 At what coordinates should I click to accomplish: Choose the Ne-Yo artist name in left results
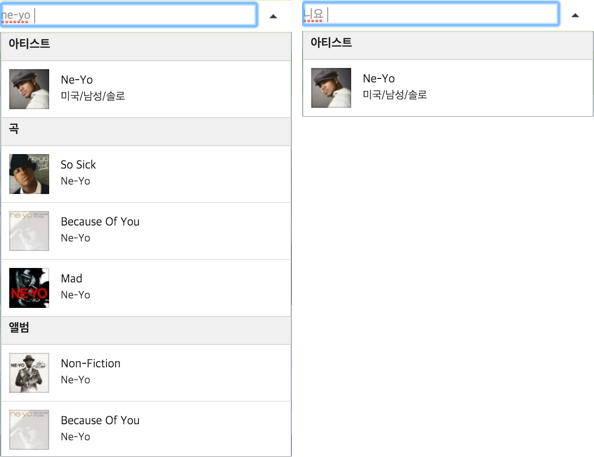77,80
